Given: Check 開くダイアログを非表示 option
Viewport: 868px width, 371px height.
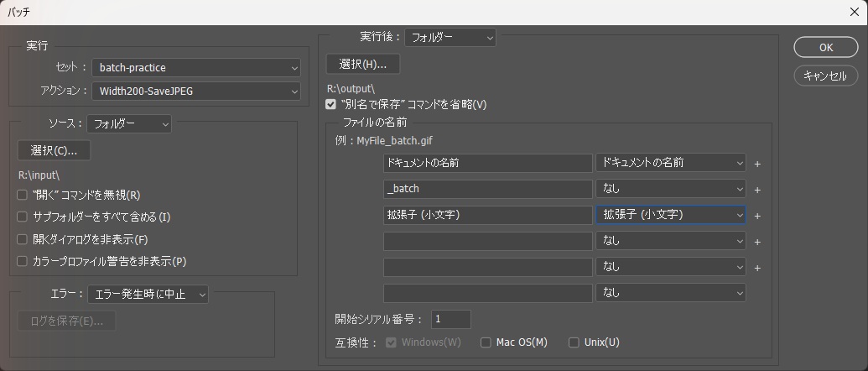Looking at the screenshot, I should 22,240.
